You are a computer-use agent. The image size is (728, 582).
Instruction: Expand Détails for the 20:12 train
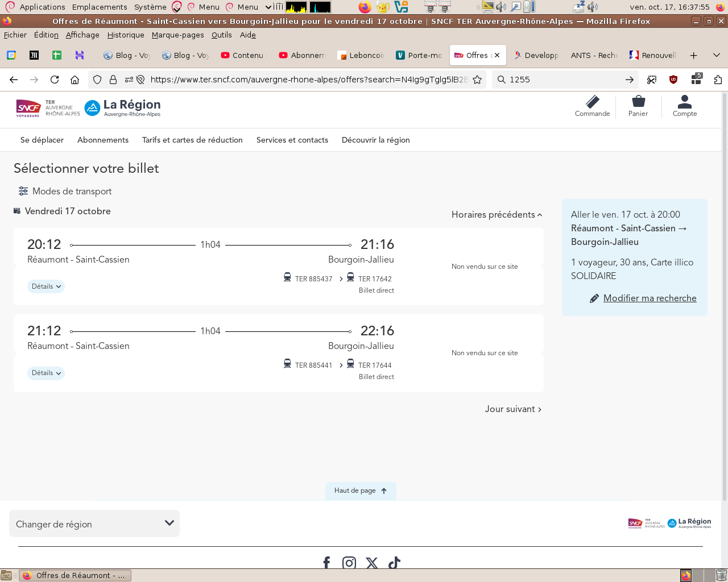tap(46, 286)
